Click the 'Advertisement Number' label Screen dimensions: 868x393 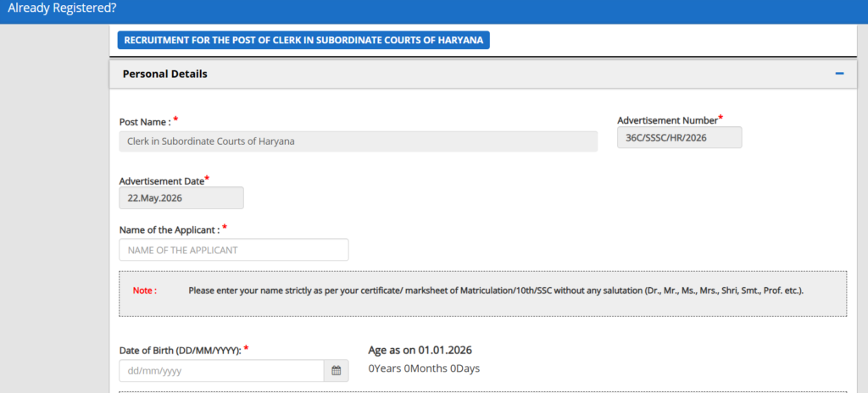pos(667,120)
